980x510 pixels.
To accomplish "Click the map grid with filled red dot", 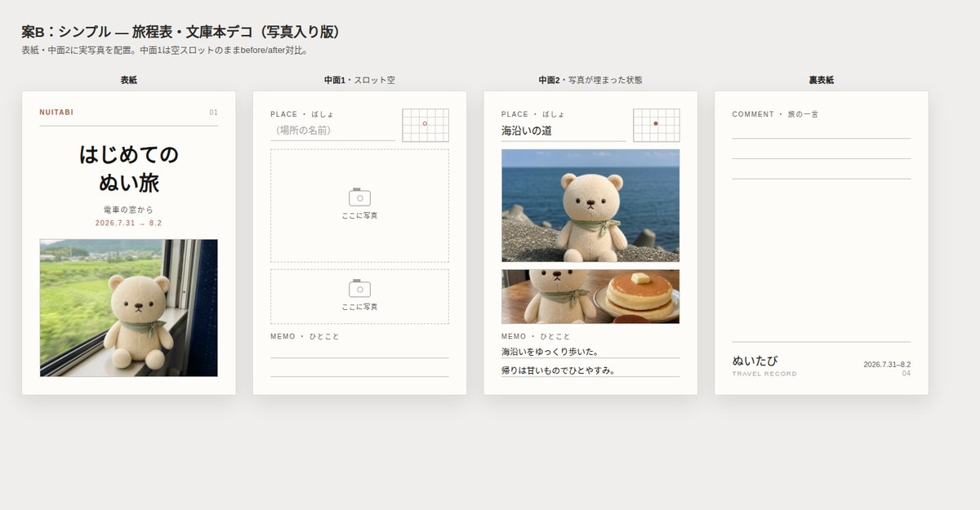I will pyautogui.click(x=657, y=125).
